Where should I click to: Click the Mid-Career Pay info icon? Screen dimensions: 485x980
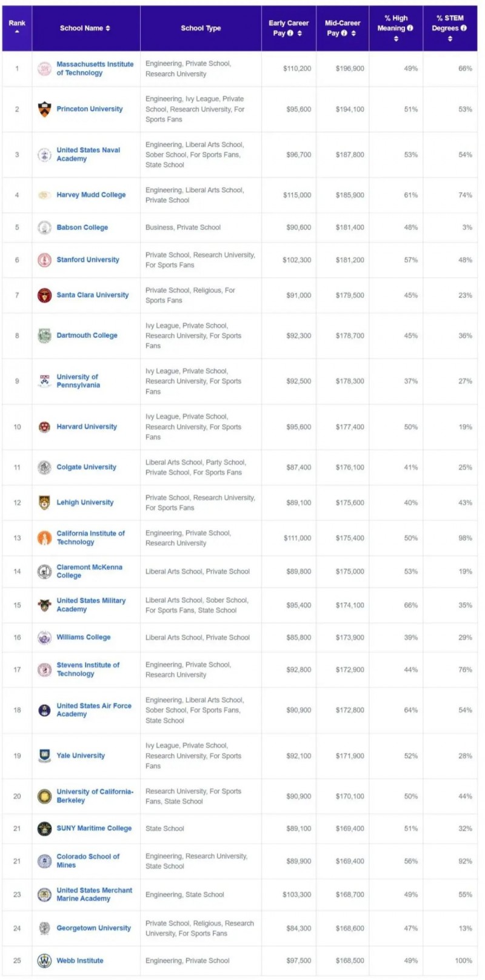tap(344, 33)
